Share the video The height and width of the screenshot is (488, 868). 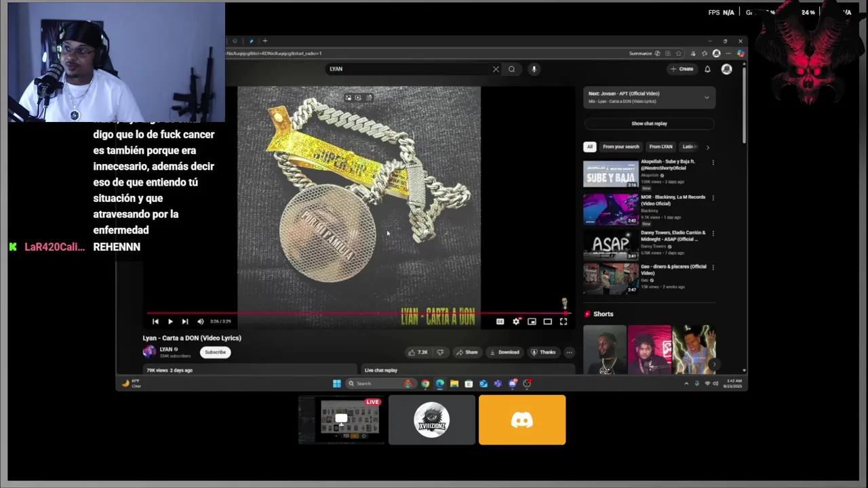[467, 352]
